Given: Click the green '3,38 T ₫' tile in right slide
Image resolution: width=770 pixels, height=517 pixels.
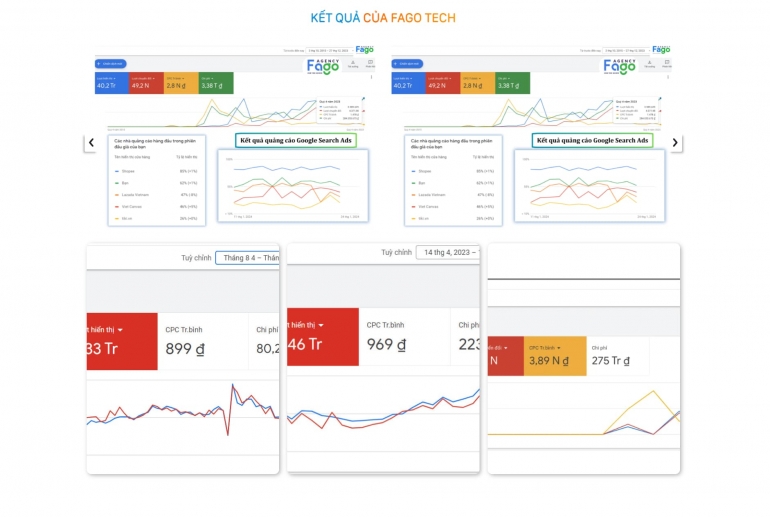Looking at the screenshot, I should [x=513, y=82].
